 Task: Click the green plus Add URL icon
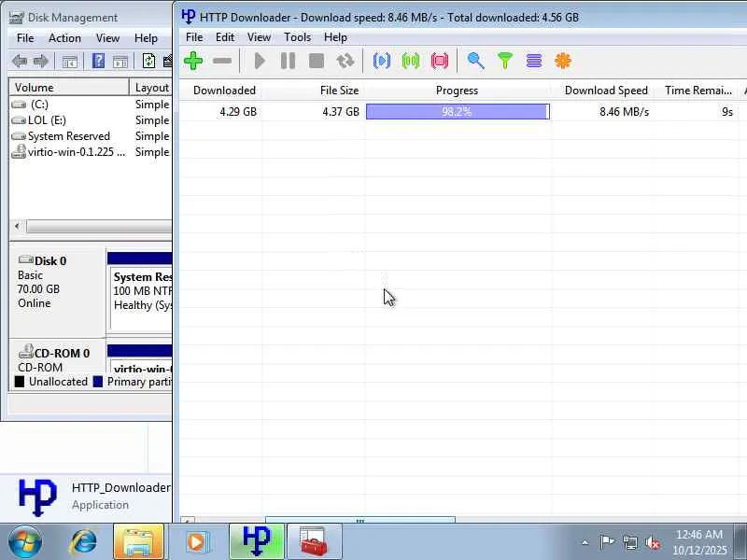tap(193, 61)
